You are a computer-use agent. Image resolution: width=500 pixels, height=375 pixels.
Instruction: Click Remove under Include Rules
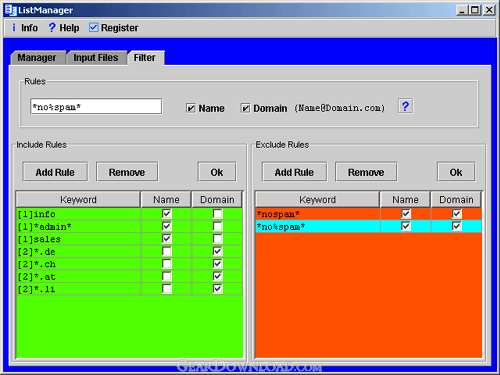point(127,172)
